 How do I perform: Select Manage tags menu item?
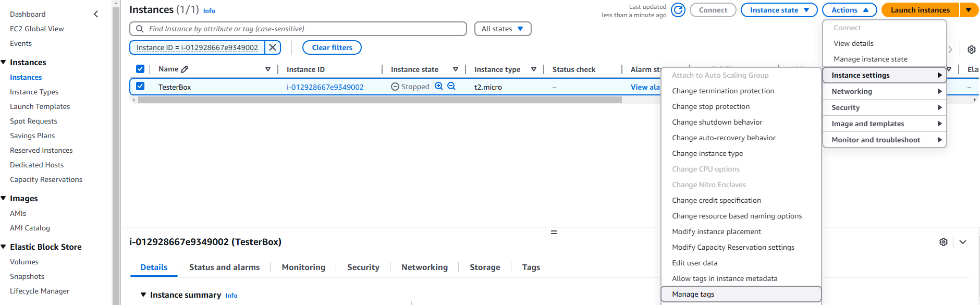pos(693,294)
